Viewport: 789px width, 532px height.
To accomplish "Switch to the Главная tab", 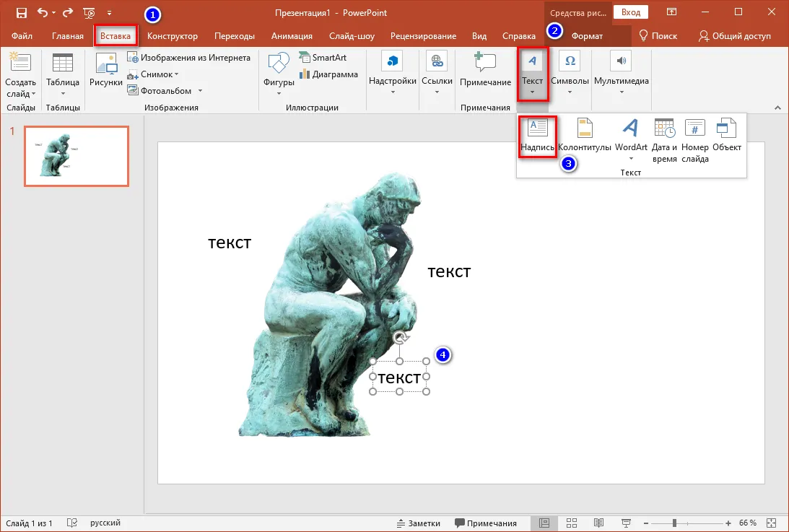I will point(67,36).
